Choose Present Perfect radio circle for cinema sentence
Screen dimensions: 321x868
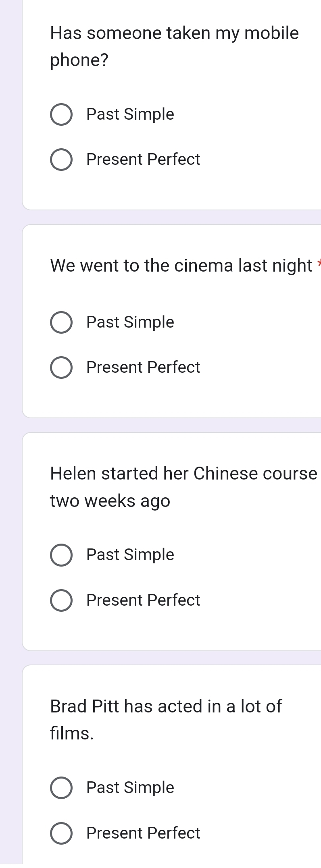point(61,368)
